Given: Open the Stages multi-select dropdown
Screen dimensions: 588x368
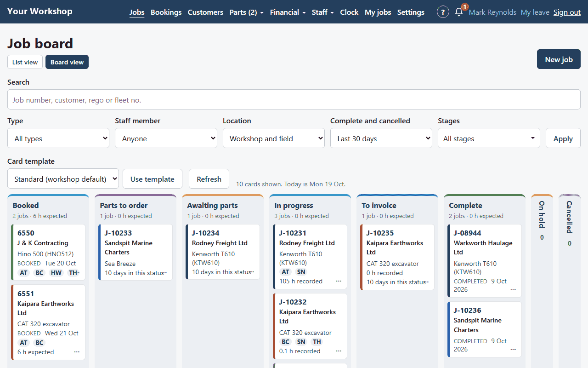Looking at the screenshot, I should 489,138.
